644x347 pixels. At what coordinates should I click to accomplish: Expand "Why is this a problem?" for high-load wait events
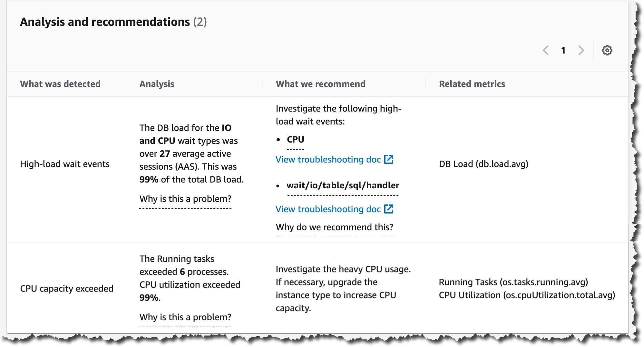tap(185, 199)
